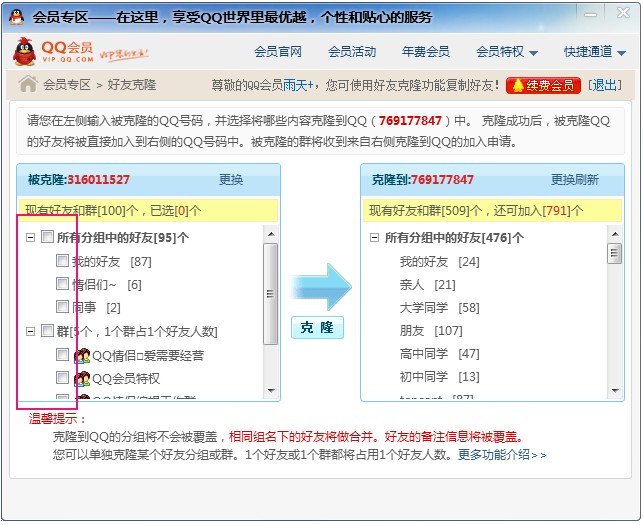Select 朋友 [107] in right list
Image resolution: width=643 pixels, height=525 pixels.
[431, 331]
